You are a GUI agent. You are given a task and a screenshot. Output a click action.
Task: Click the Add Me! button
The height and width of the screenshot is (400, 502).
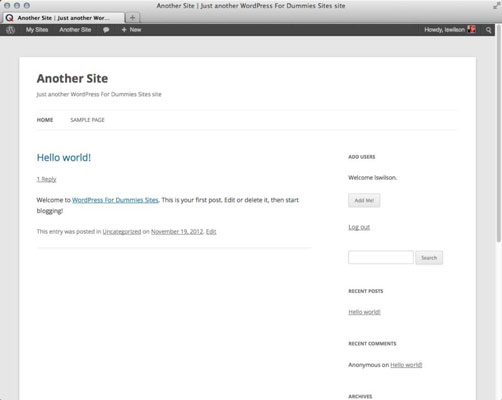364,200
